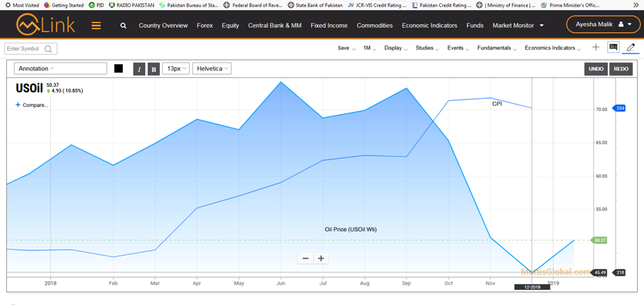Select the CPI annotation label

497,104
